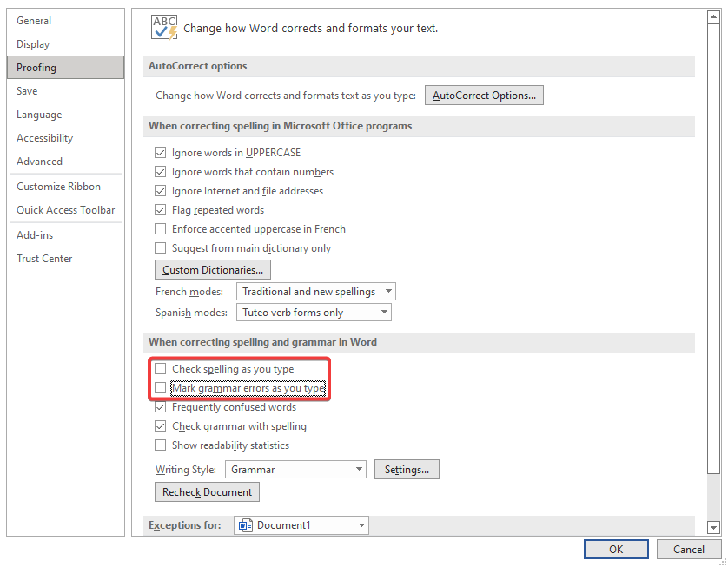Image resolution: width=728 pixels, height=567 pixels.
Task: Click the ABC proofing checkmark icon
Action: [x=163, y=27]
